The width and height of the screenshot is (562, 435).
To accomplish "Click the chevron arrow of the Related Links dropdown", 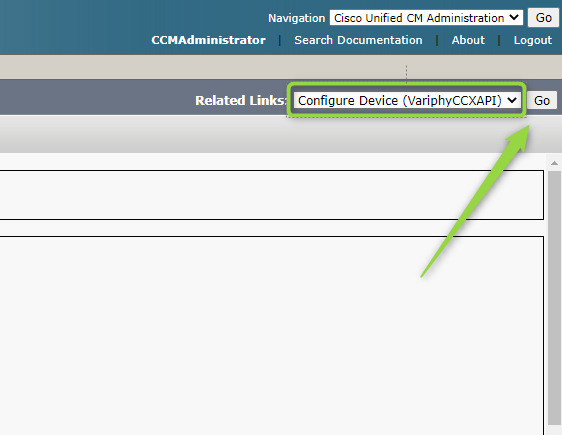I will 512,100.
